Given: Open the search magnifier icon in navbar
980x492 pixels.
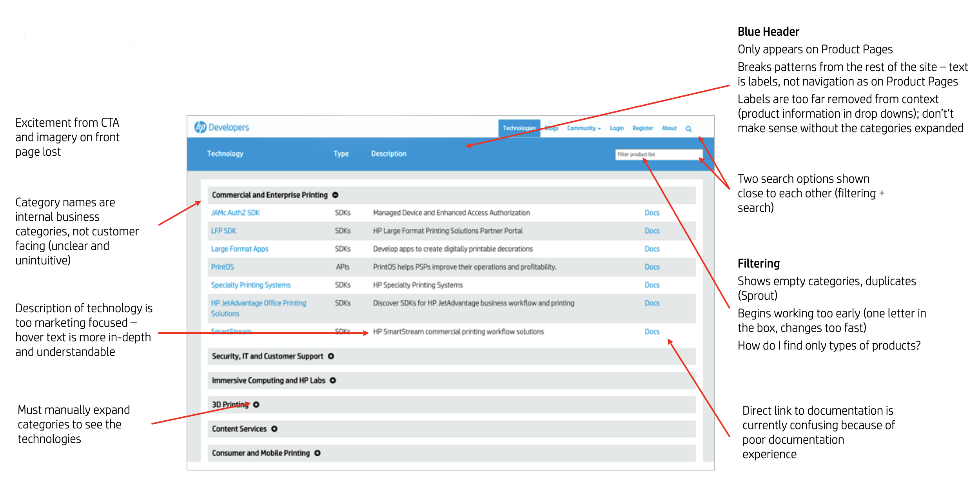Looking at the screenshot, I should (688, 129).
